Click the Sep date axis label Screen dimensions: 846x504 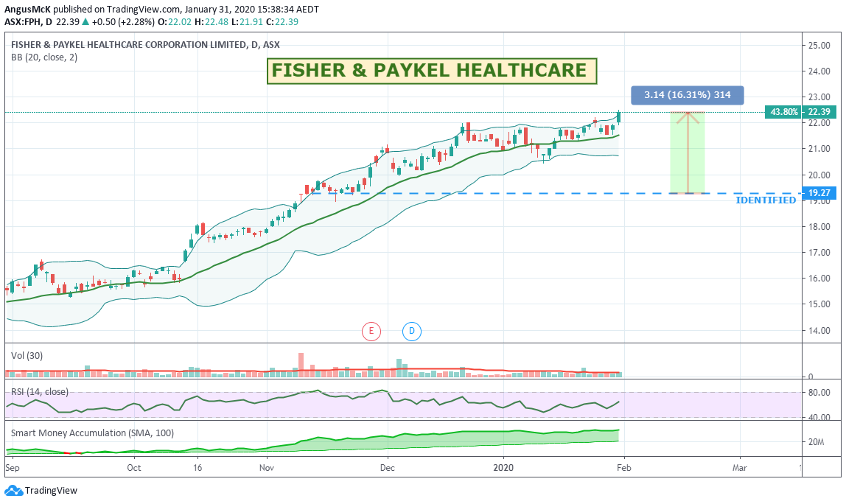(x=13, y=467)
